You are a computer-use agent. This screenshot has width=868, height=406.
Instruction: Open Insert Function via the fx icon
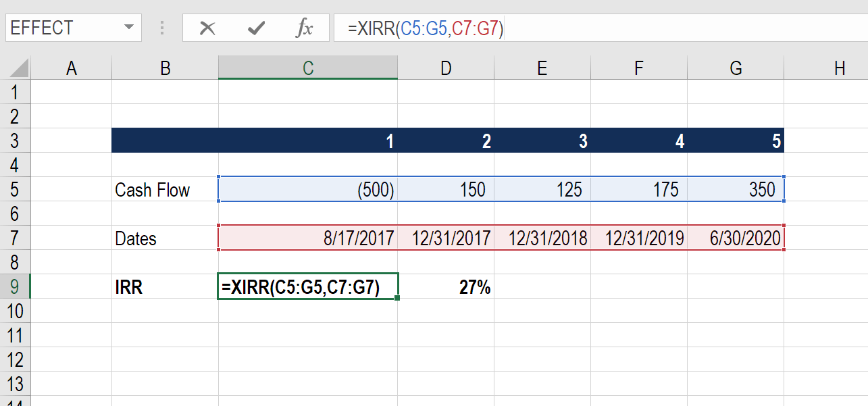305,28
